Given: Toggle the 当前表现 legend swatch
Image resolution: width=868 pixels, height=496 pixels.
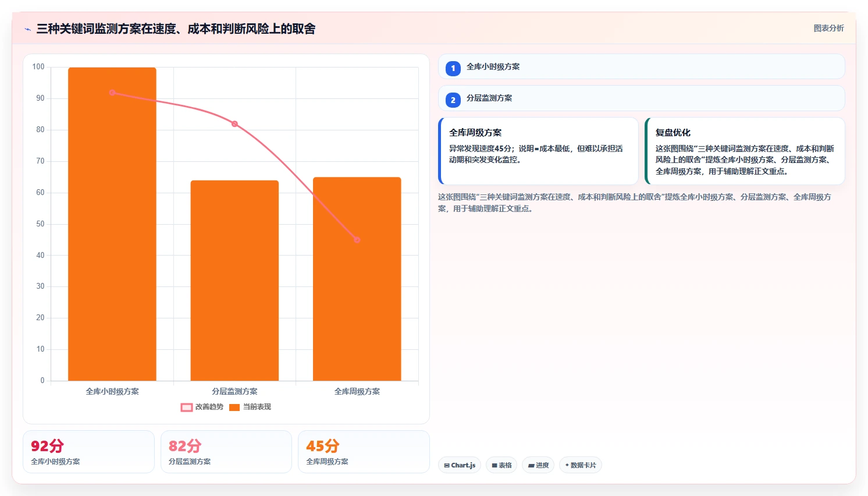Looking at the screenshot, I should click(x=234, y=408).
